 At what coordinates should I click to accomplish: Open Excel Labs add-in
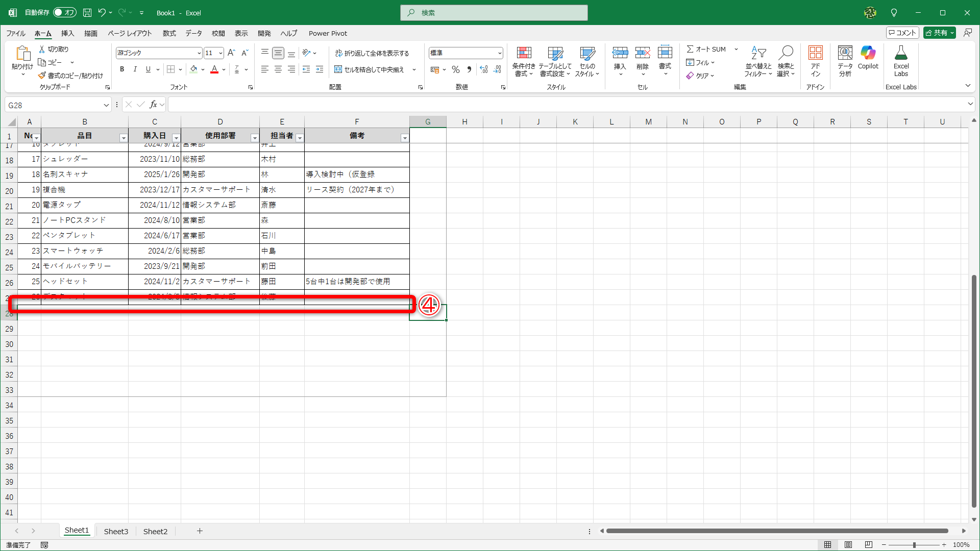point(900,53)
